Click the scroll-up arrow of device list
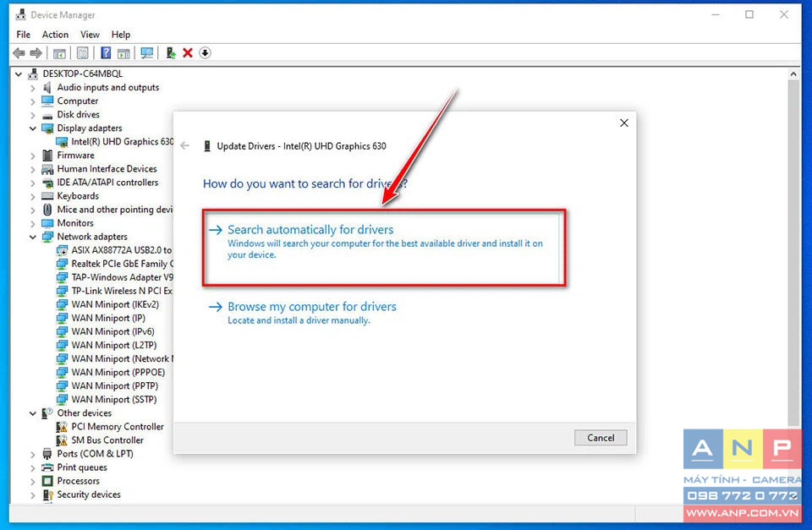Viewport: 812px width, 530px height. coord(793,74)
